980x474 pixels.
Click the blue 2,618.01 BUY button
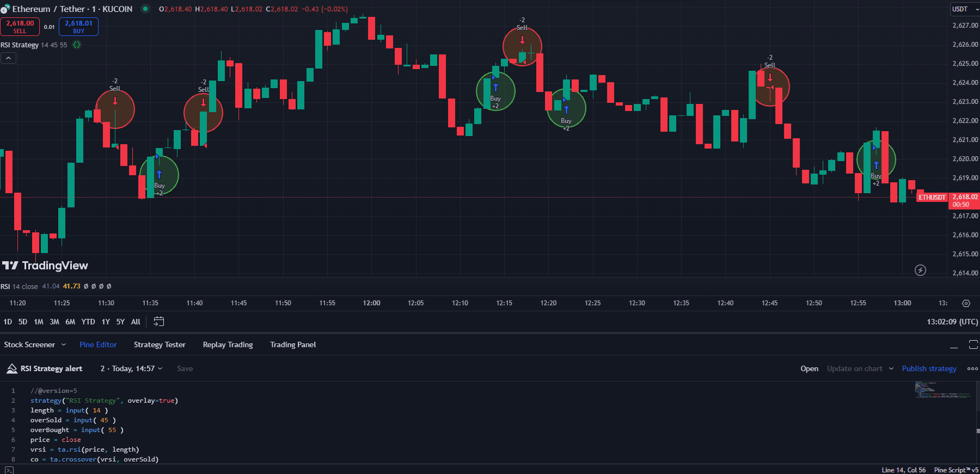[78, 27]
